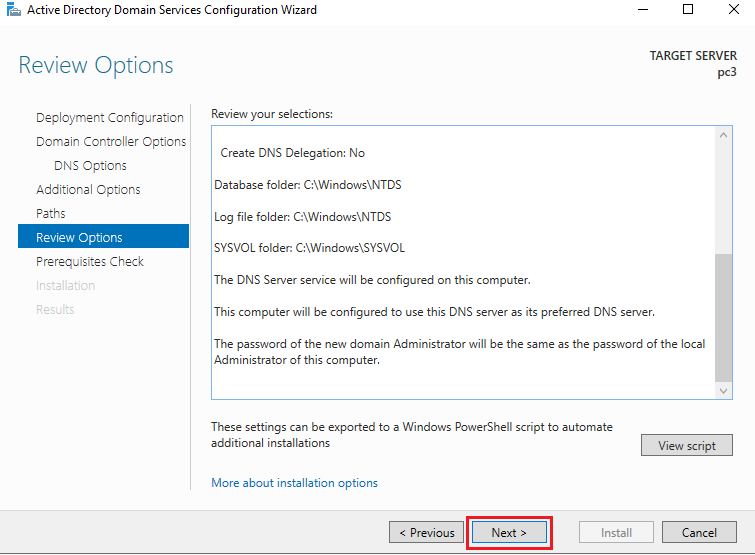Jump to Prerequisites Check step

[90, 262]
